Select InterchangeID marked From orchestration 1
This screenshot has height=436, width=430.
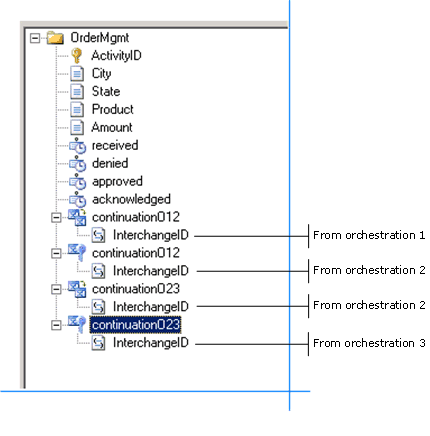point(151,235)
